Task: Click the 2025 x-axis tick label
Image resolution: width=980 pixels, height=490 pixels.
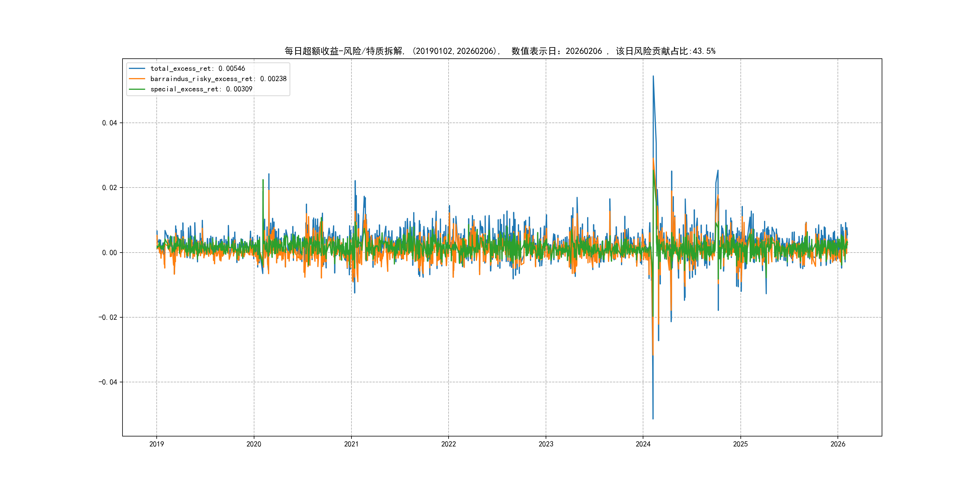Action: click(740, 444)
